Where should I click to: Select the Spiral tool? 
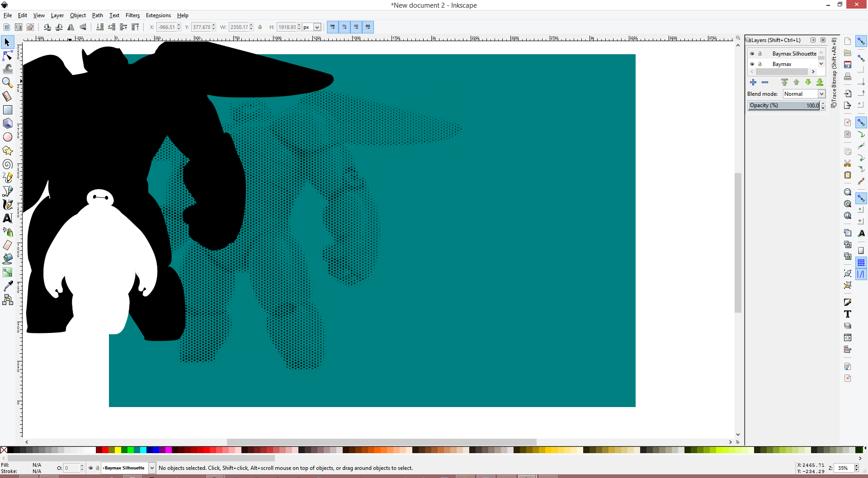7,164
